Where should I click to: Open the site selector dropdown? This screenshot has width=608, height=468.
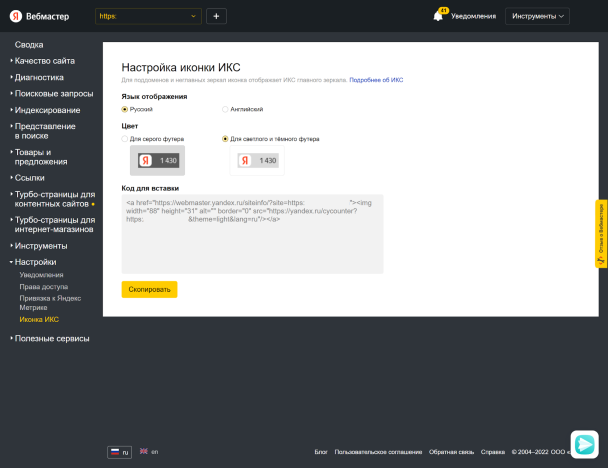click(148, 16)
